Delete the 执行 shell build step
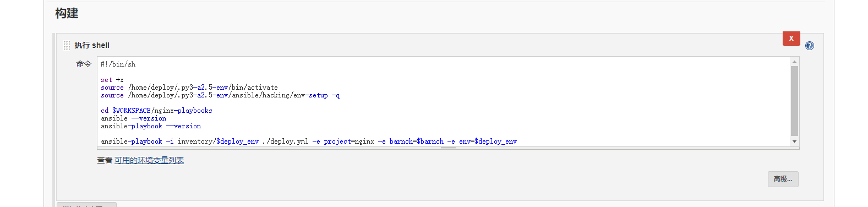 [791, 39]
